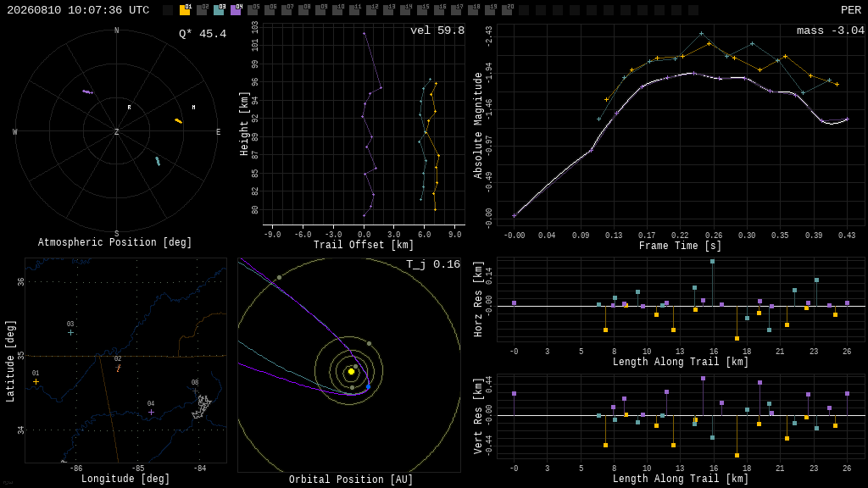Click the timestamp 20260810 10:07:36 UTC
868x488 pixels.
78,10
